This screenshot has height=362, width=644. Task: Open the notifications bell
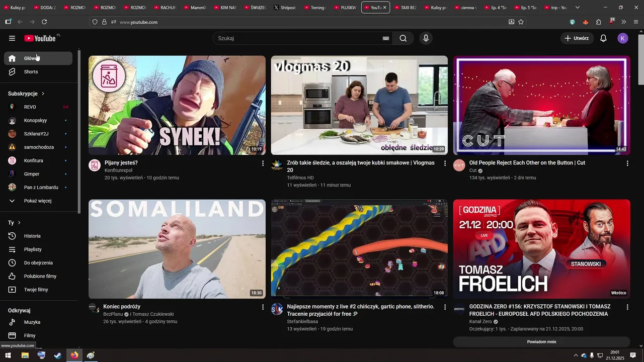(x=603, y=38)
